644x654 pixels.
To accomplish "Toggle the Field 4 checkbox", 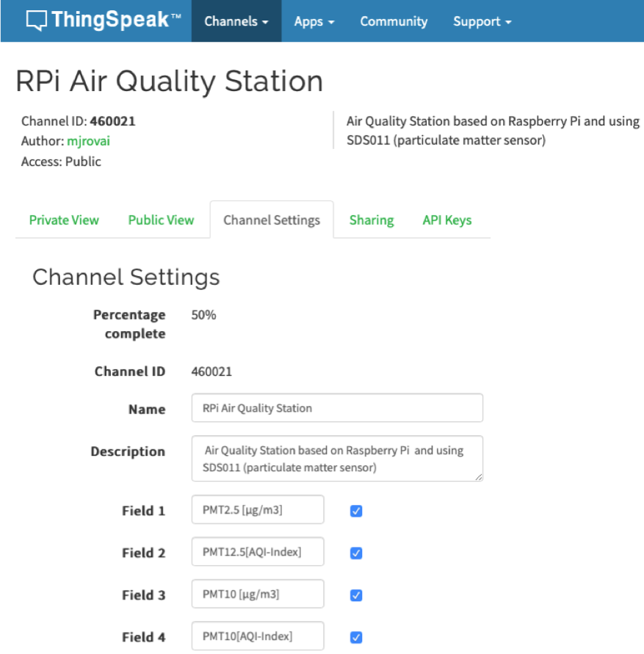I will point(356,637).
